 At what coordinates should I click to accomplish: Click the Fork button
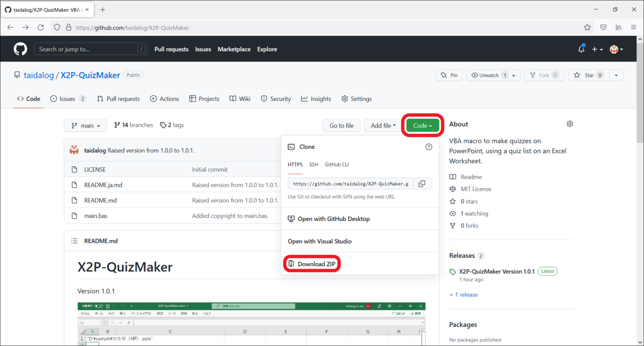[x=545, y=75]
